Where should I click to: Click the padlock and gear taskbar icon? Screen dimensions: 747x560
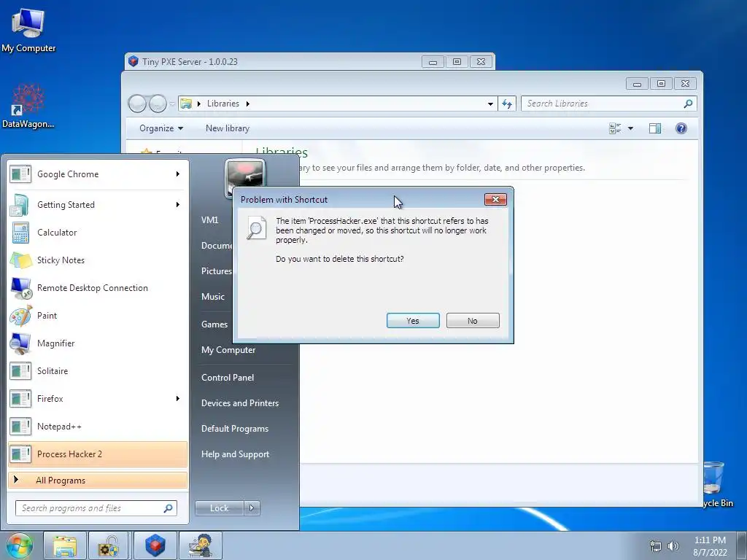point(109,545)
